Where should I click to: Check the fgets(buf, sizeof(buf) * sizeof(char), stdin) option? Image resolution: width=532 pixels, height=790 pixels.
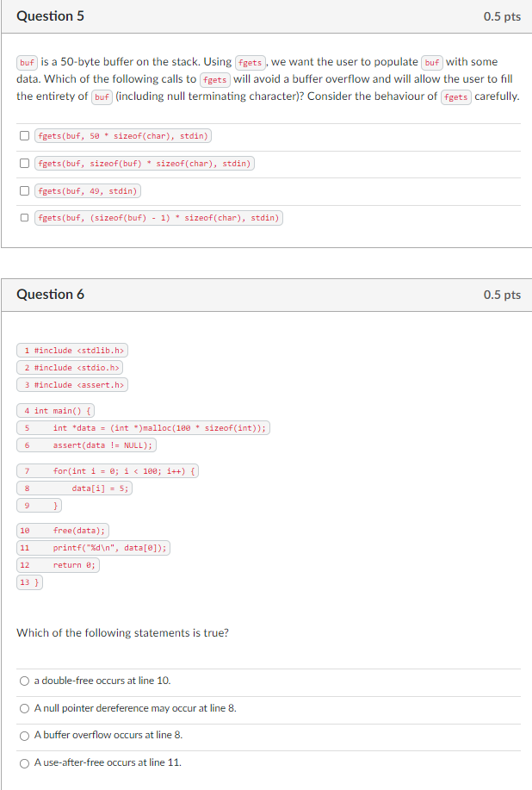pos(26,163)
